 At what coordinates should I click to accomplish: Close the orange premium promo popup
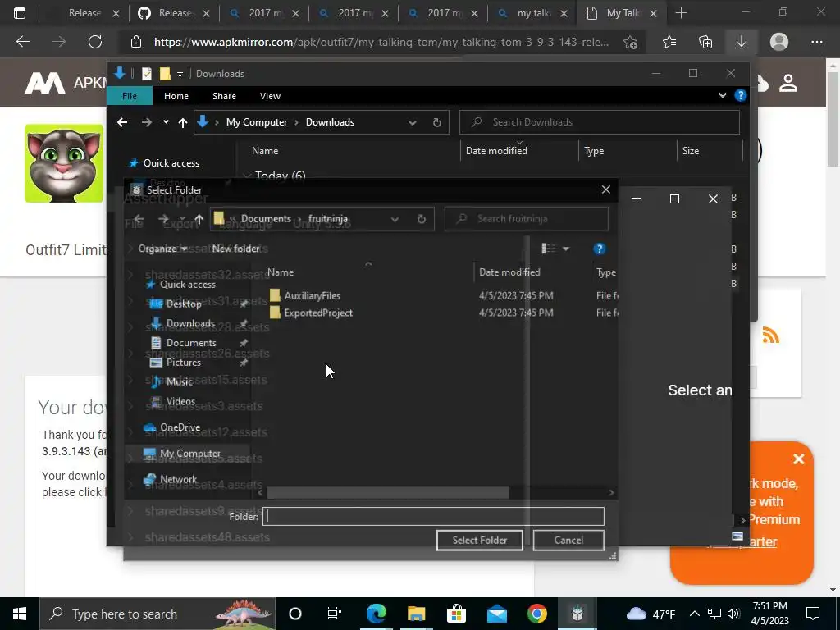799,459
